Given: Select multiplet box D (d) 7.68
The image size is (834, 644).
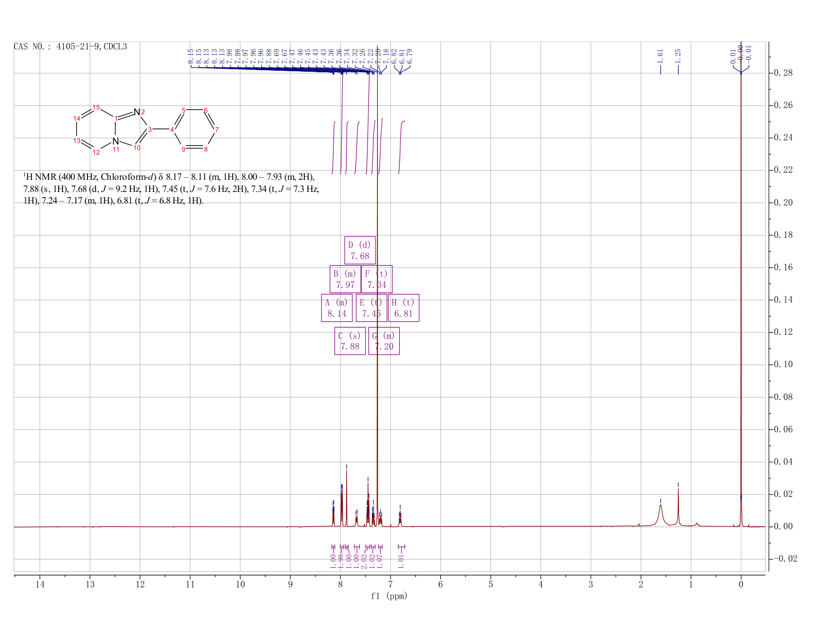Looking at the screenshot, I should pos(360,250).
